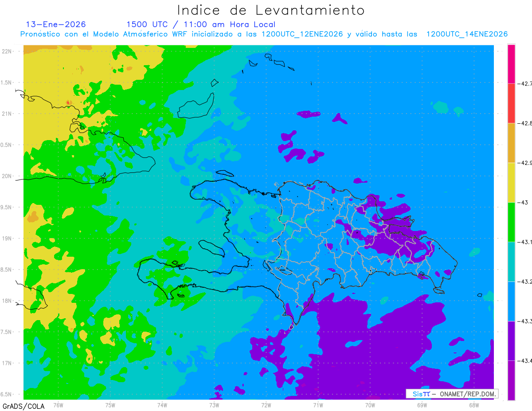Select the "20N" latitude label

pyautogui.click(x=7, y=176)
